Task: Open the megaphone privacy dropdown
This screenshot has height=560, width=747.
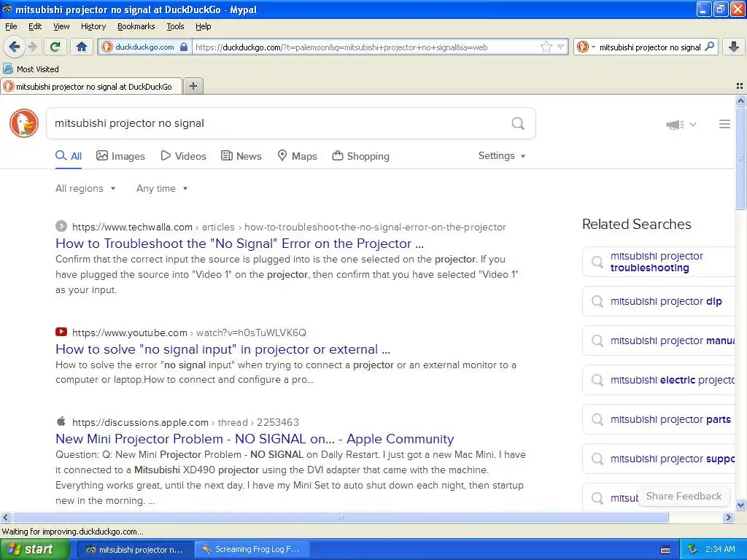Action: (x=681, y=124)
